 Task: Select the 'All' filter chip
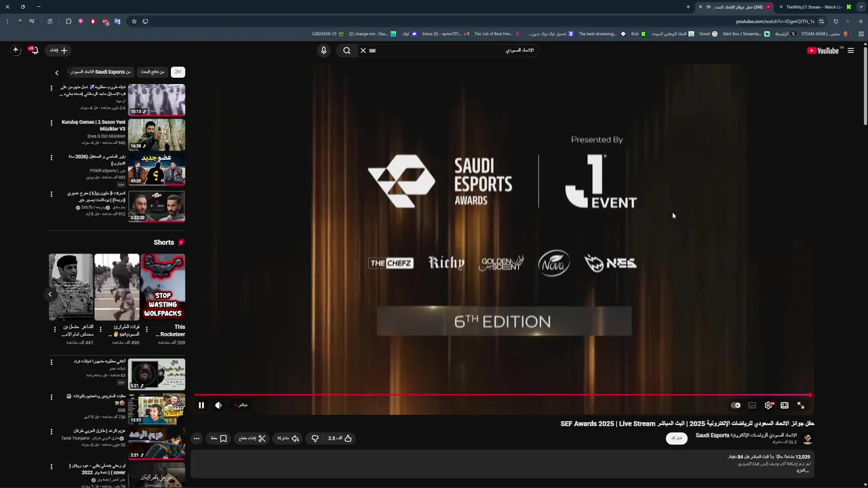coord(178,72)
